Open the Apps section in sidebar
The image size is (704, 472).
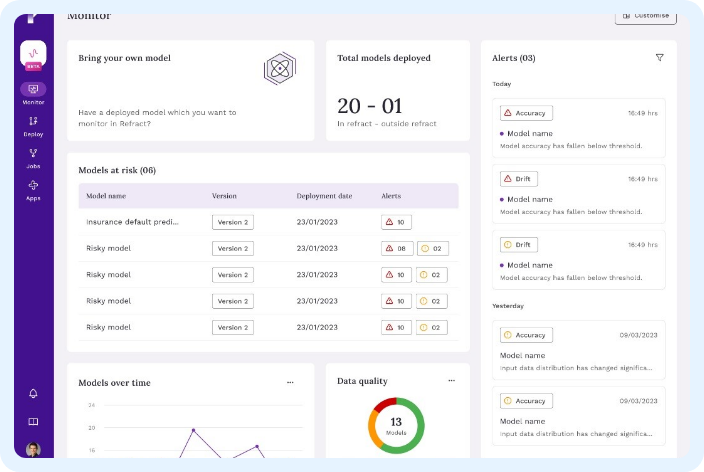pyautogui.click(x=33, y=190)
